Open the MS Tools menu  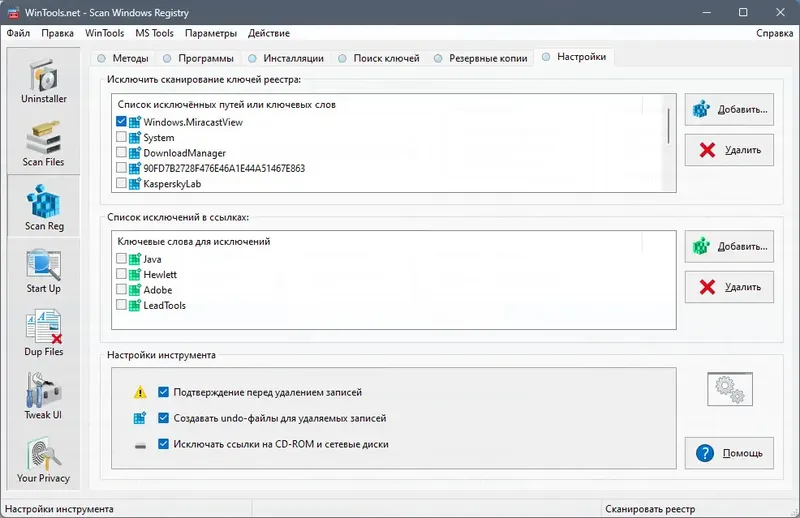pos(155,33)
